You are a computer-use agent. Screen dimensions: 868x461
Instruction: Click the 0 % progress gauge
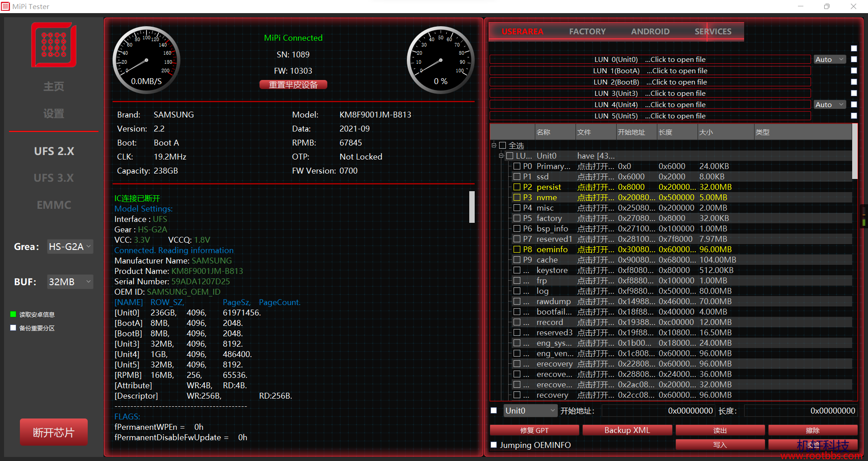(x=440, y=60)
